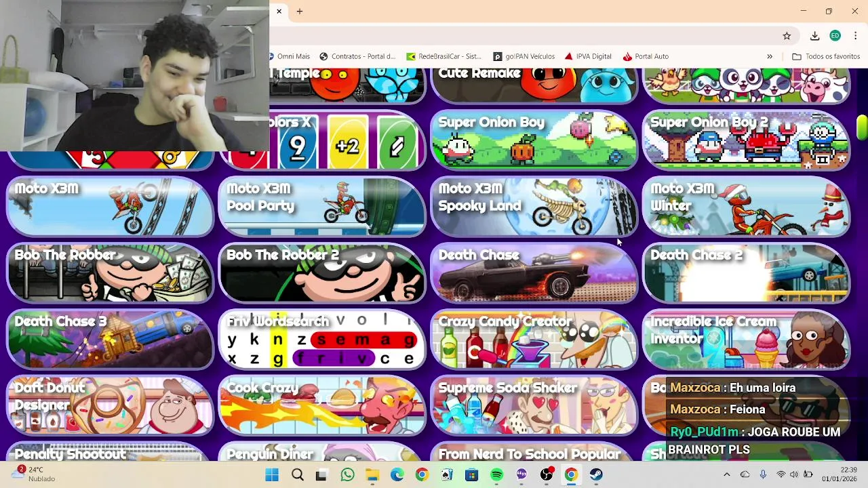Switch to active Chrome window on taskbar
This screenshot has height=488, width=868.
pos(571,474)
